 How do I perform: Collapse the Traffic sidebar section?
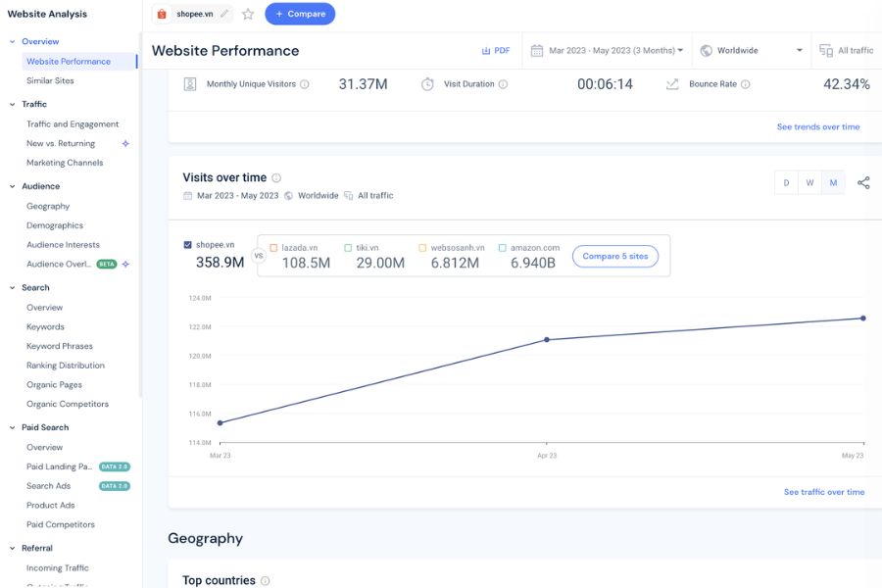tap(13, 105)
